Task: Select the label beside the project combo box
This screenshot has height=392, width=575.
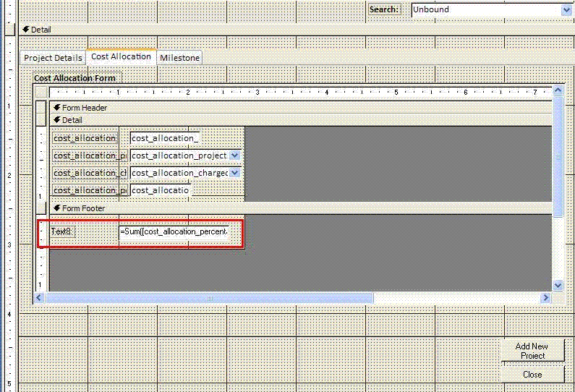Action: (x=90, y=155)
